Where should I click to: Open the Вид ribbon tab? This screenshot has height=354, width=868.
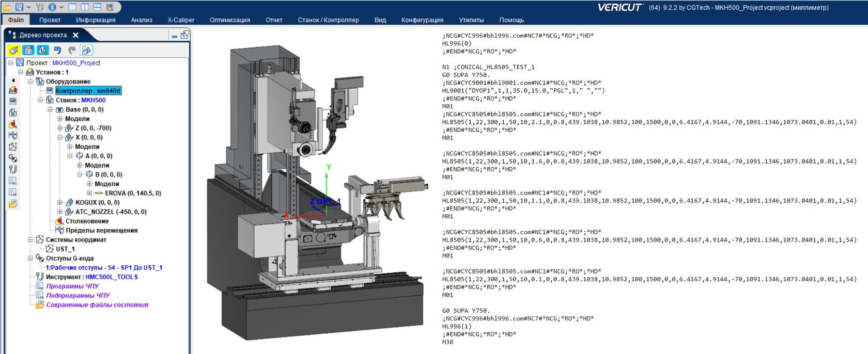[x=380, y=20]
